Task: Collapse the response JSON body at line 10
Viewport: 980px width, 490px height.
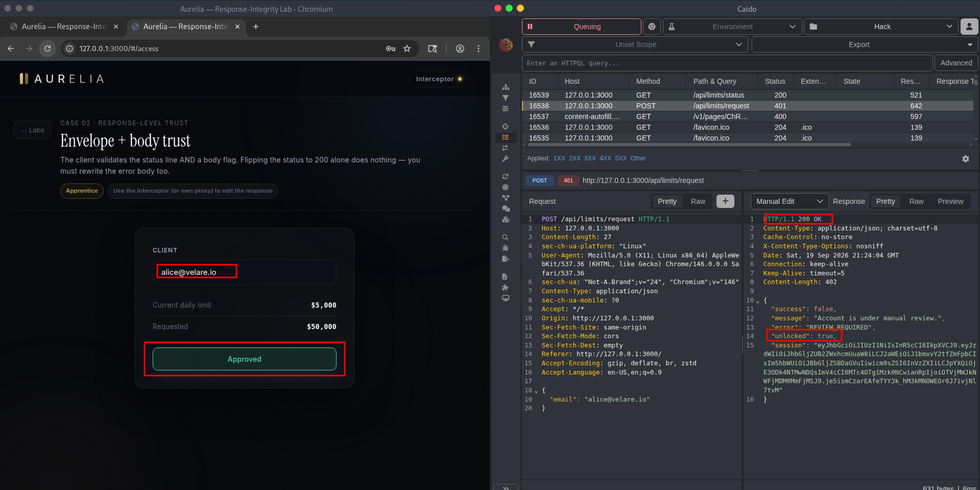Action: 758,301
